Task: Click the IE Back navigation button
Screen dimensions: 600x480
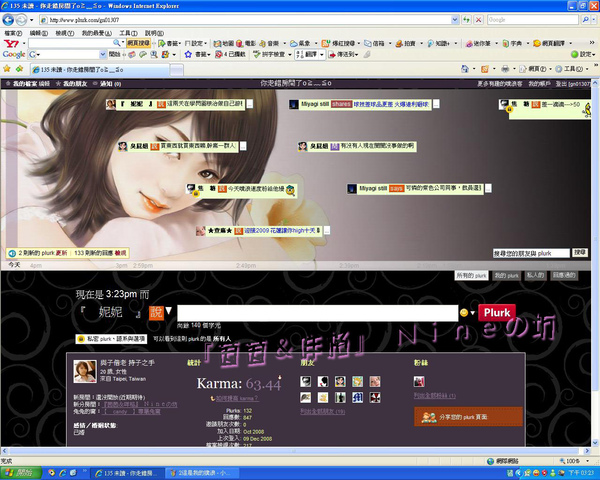Action: 8,20
